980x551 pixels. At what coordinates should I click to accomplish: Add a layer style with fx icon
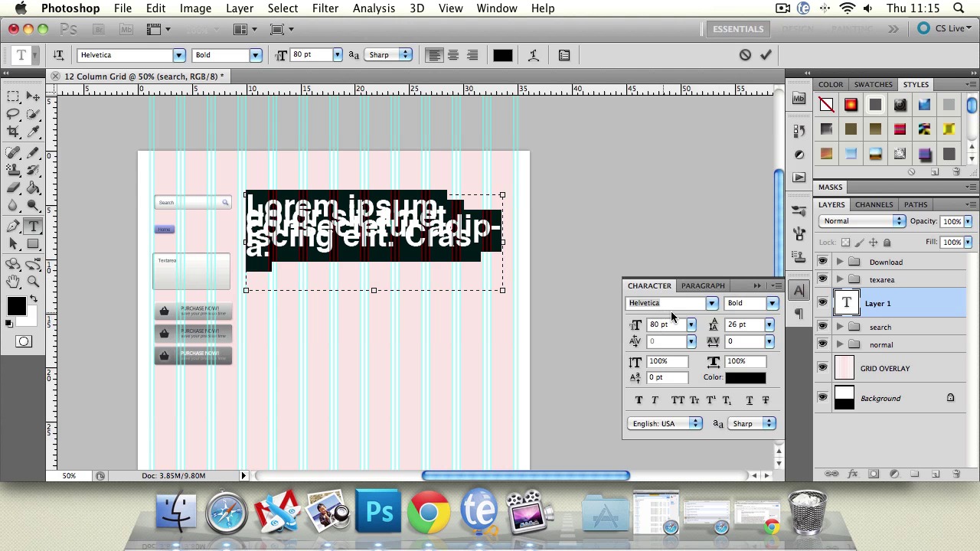click(852, 474)
